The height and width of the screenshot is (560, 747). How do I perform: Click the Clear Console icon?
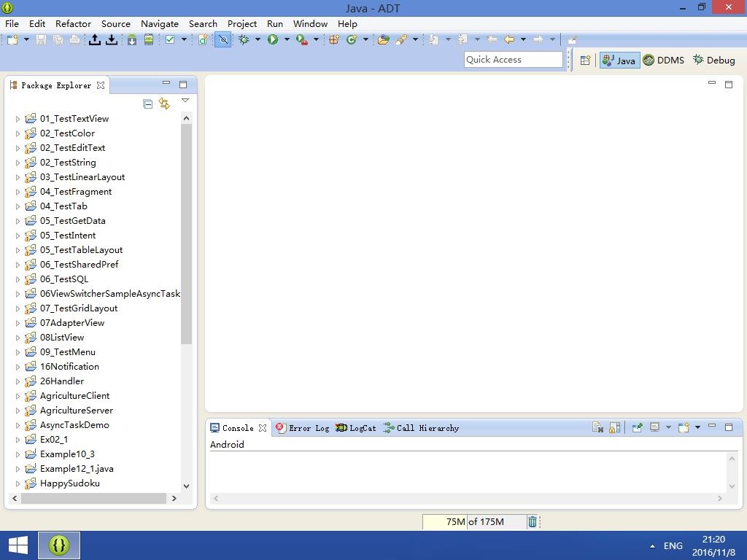tap(598, 427)
